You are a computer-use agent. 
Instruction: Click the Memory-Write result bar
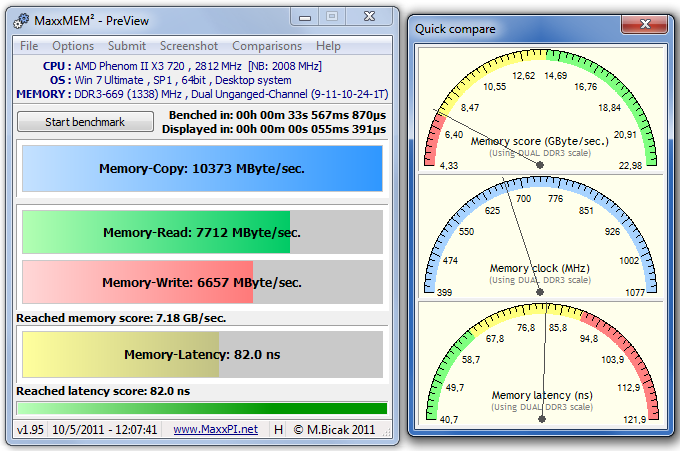point(202,282)
